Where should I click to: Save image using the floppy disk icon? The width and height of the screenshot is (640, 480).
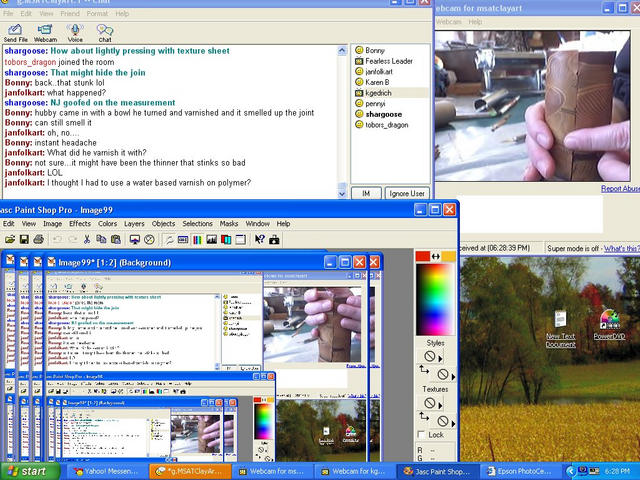point(24,240)
